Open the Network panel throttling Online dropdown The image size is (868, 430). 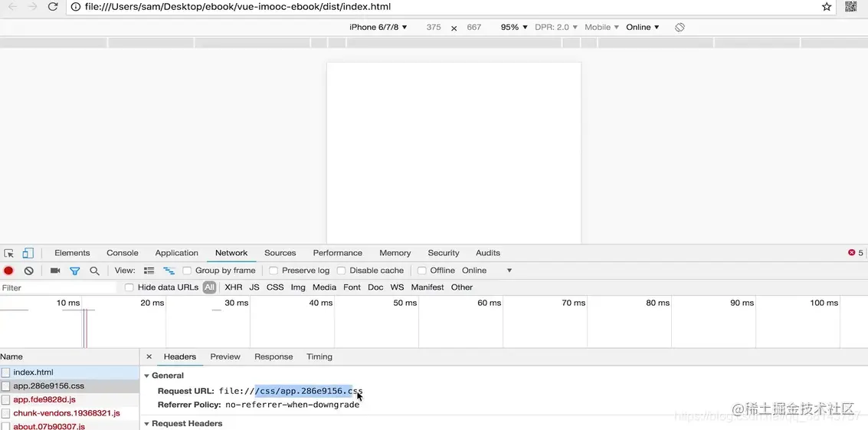487,271
